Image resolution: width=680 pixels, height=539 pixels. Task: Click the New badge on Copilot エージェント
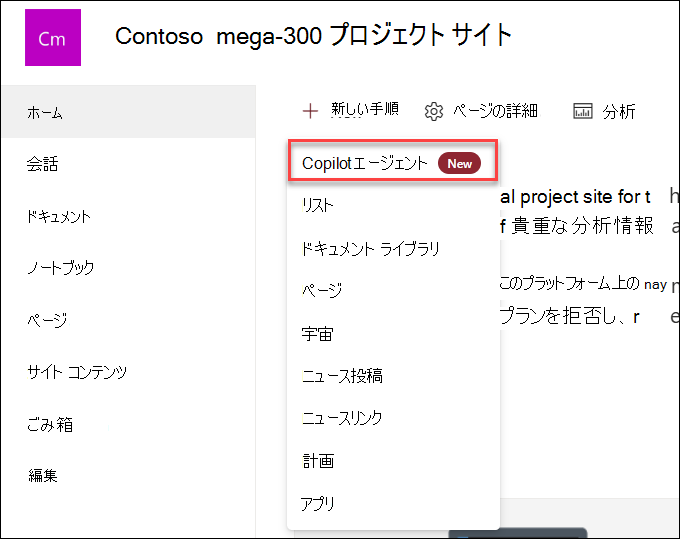459,163
